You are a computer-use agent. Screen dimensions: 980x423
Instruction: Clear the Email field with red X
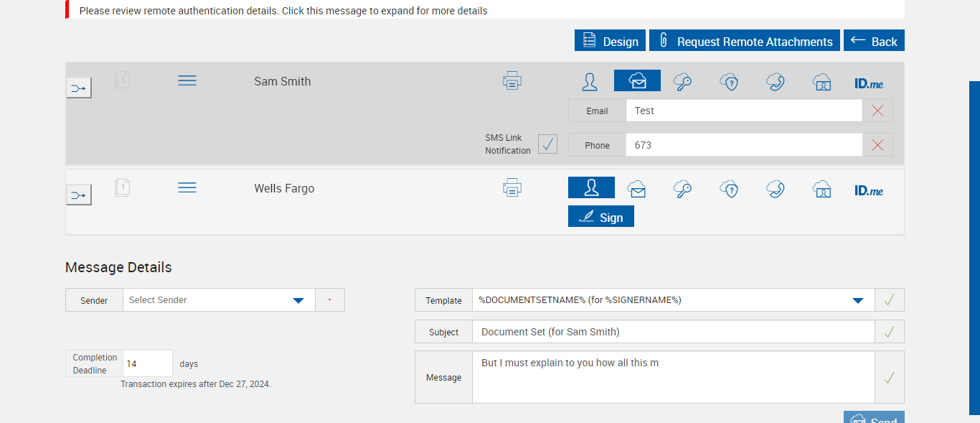tap(877, 111)
